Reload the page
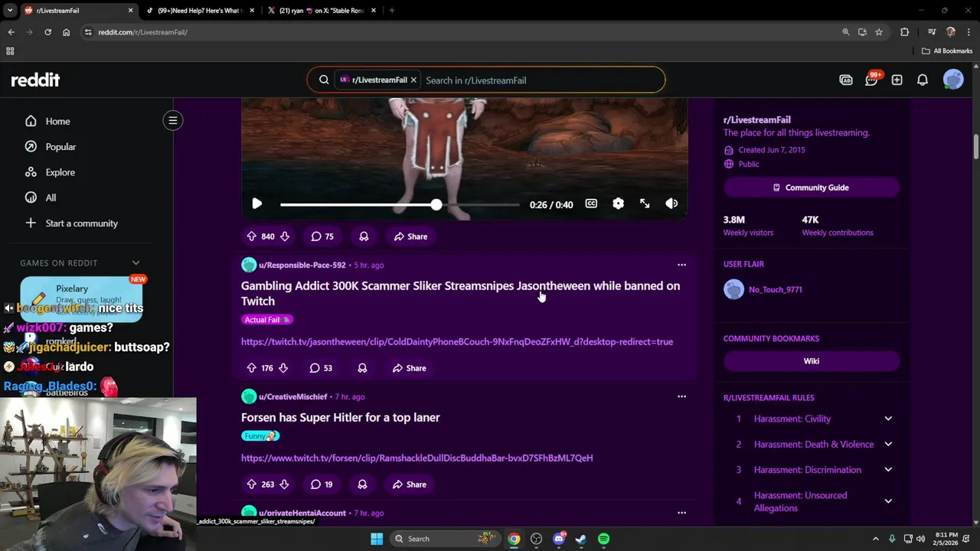The image size is (980, 551). pyautogui.click(x=47, y=32)
